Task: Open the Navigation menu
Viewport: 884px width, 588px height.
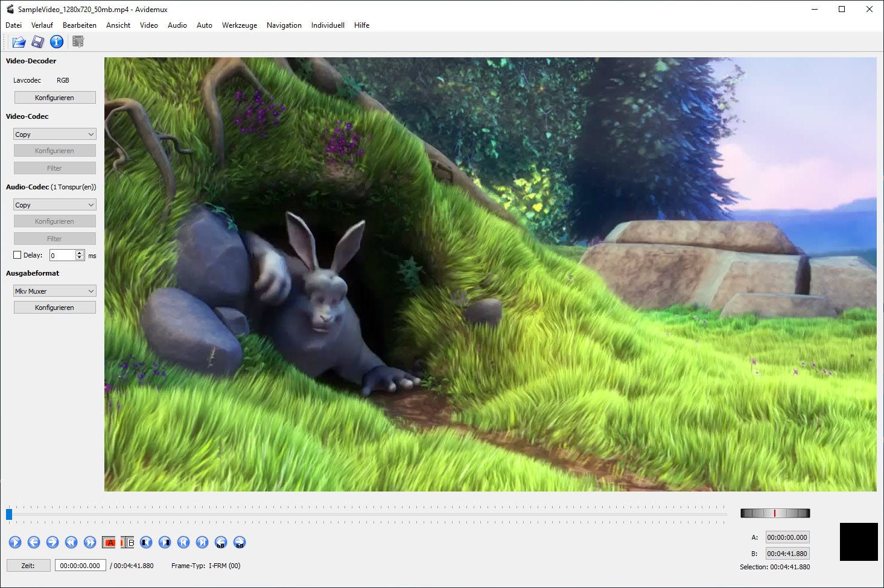Action: [x=284, y=25]
